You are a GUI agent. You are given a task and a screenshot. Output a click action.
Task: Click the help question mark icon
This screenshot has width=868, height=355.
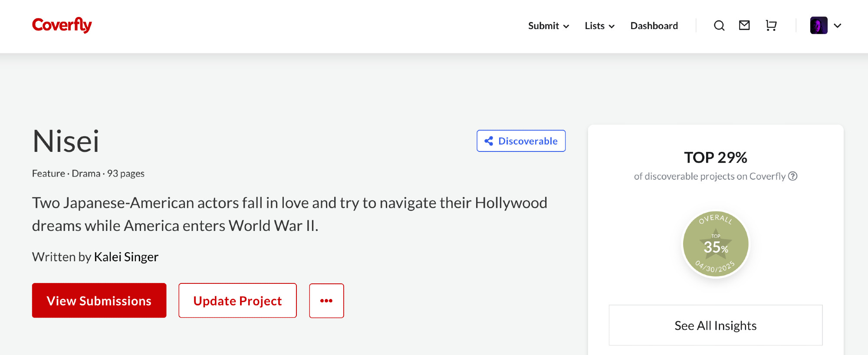click(x=793, y=176)
